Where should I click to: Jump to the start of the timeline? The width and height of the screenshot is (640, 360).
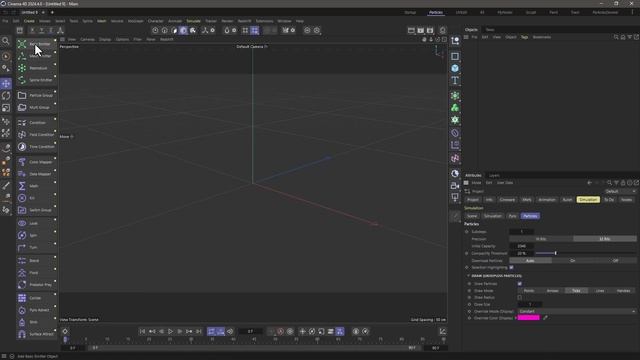click(x=142, y=331)
